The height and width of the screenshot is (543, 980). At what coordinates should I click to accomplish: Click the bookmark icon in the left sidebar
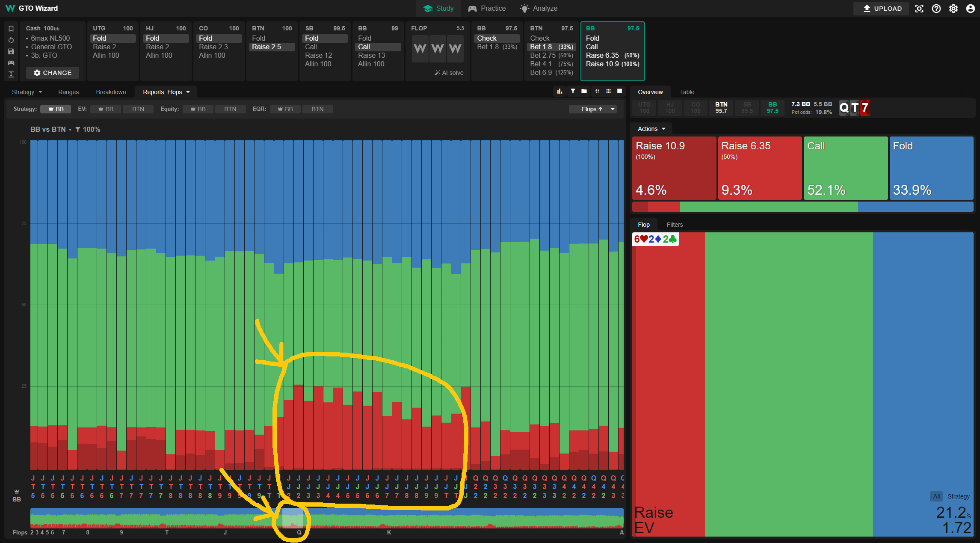click(x=11, y=29)
